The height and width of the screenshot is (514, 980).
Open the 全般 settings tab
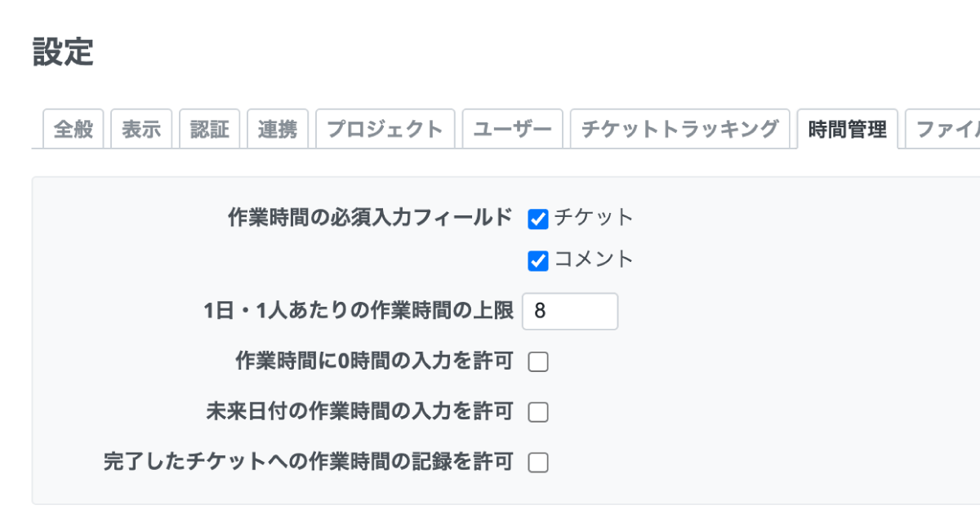73,129
